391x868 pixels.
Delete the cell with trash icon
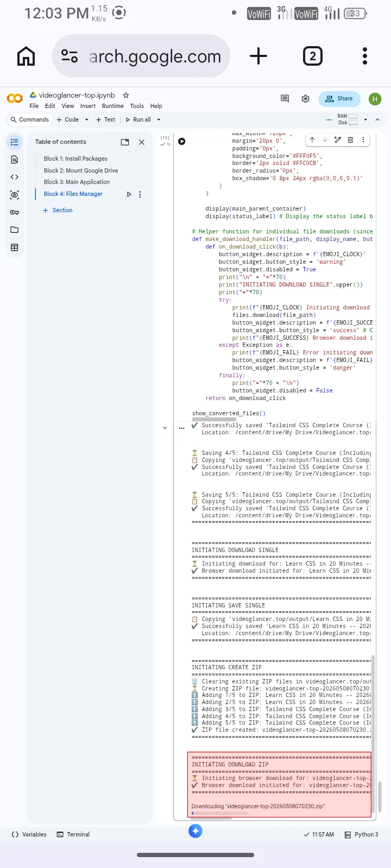350,140
